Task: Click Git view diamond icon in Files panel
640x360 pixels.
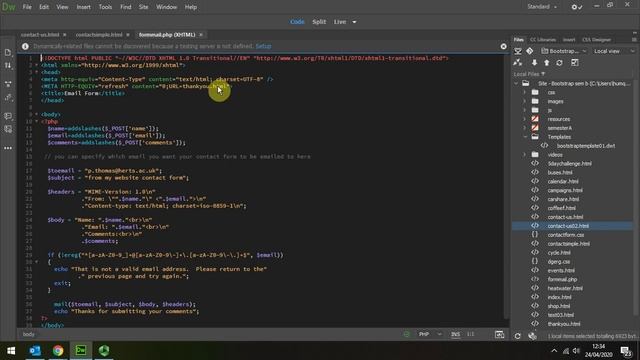Action: click(529, 51)
